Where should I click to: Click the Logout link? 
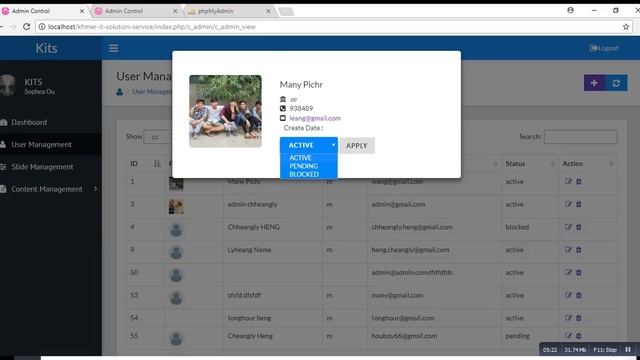(604, 48)
